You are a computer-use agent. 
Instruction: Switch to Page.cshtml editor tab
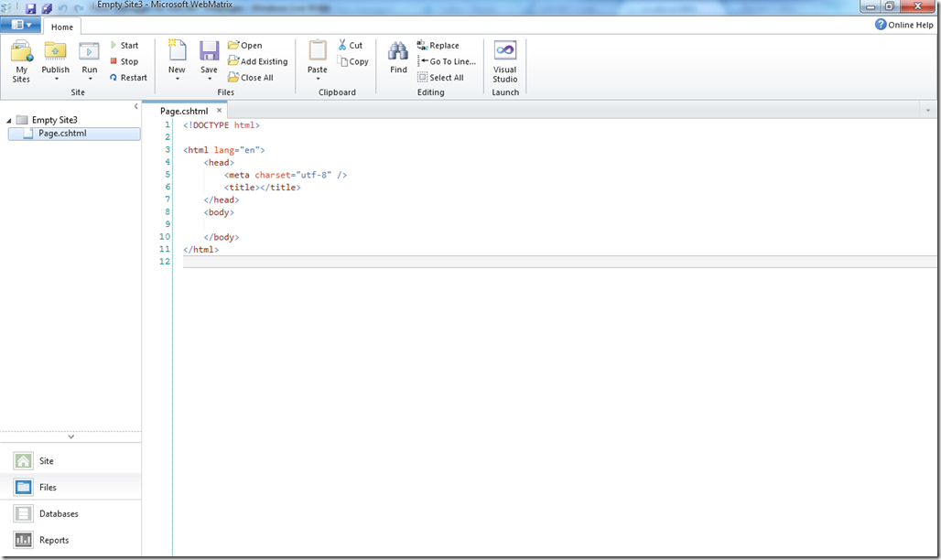coord(184,111)
